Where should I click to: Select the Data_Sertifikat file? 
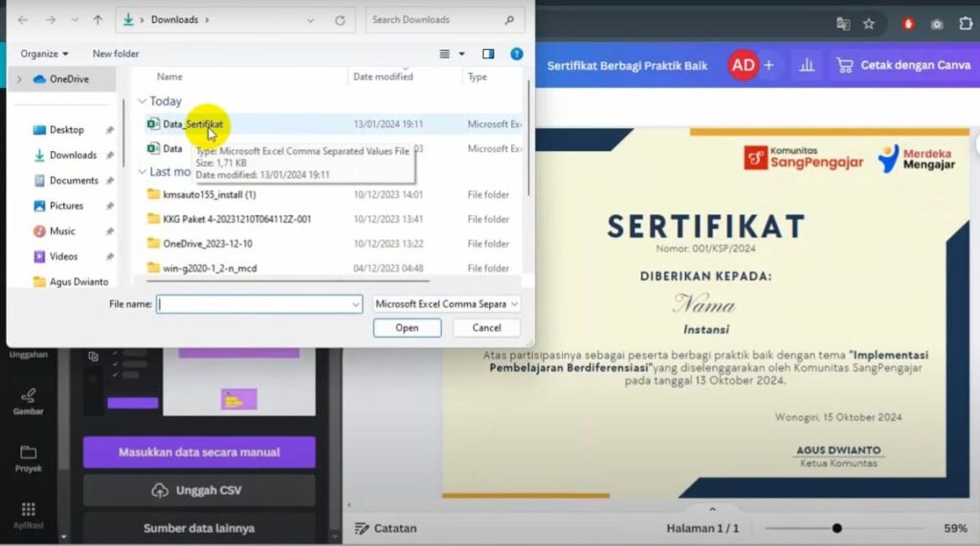333,124
